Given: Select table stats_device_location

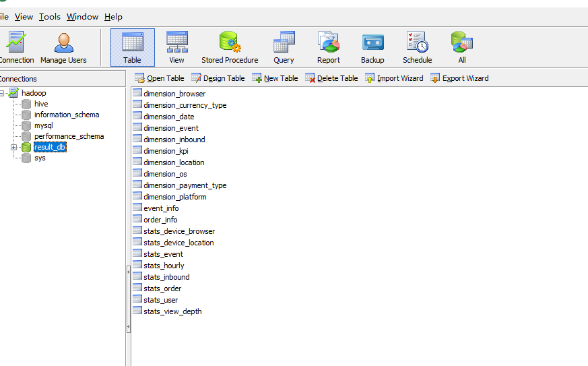Looking at the screenshot, I should (x=178, y=243).
